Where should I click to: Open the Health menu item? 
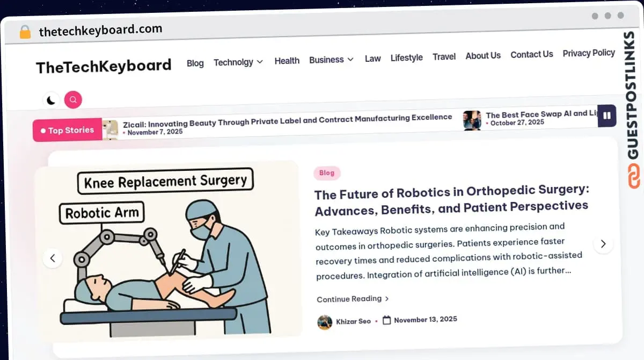[x=287, y=61]
